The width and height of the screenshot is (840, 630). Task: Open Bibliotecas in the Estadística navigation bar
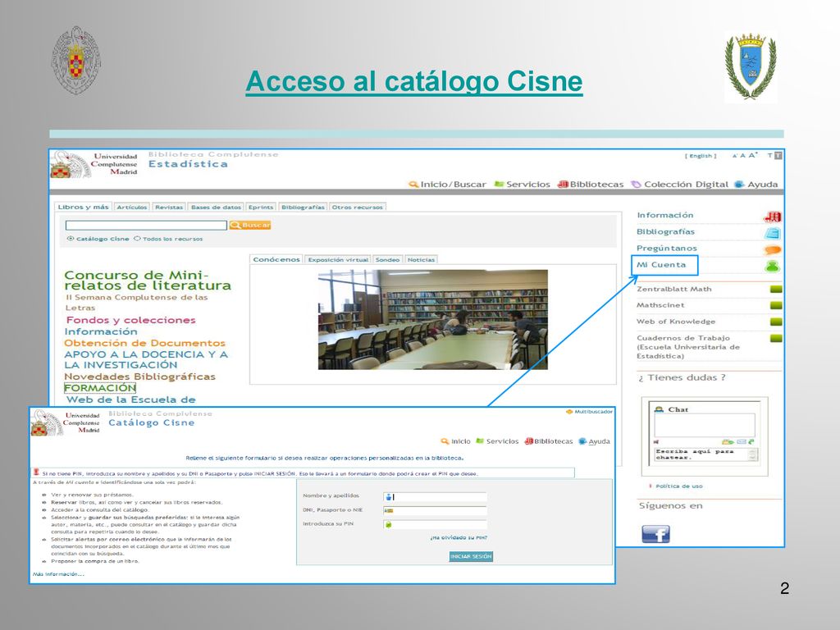click(591, 185)
